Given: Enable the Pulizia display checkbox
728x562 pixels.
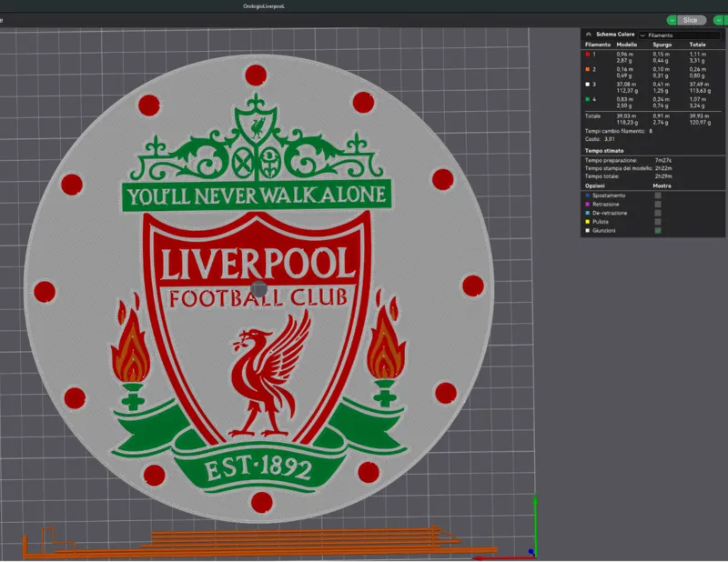Looking at the screenshot, I should point(658,222).
